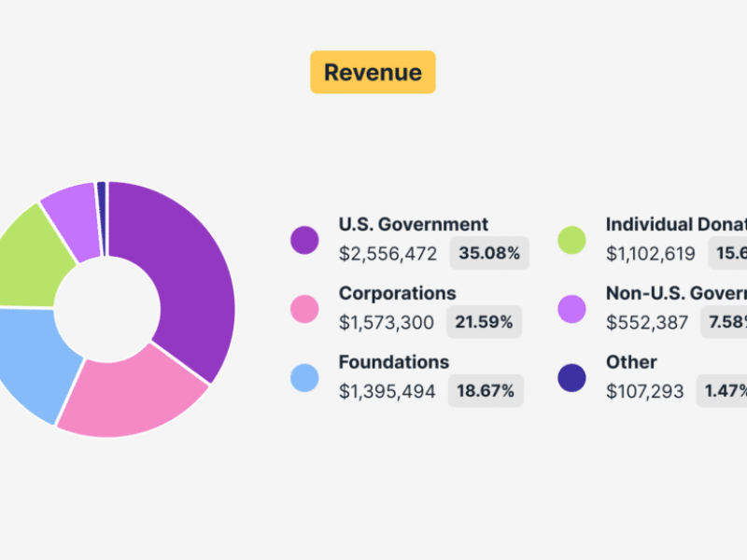Image resolution: width=747 pixels, height=560 pixels.
Task: Click the $2,556,472 amount text
Action: (388, 253)
